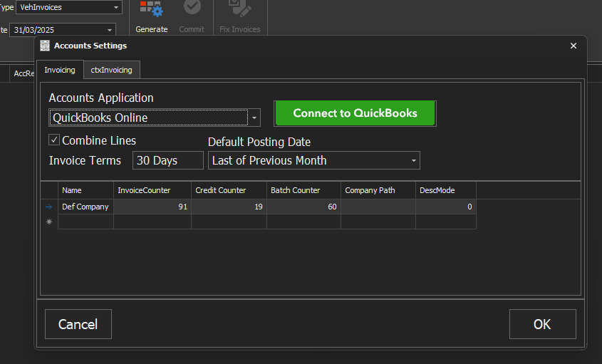Switch to the Invoicing tab
This screenshot has height=364, width=602.
60,70
